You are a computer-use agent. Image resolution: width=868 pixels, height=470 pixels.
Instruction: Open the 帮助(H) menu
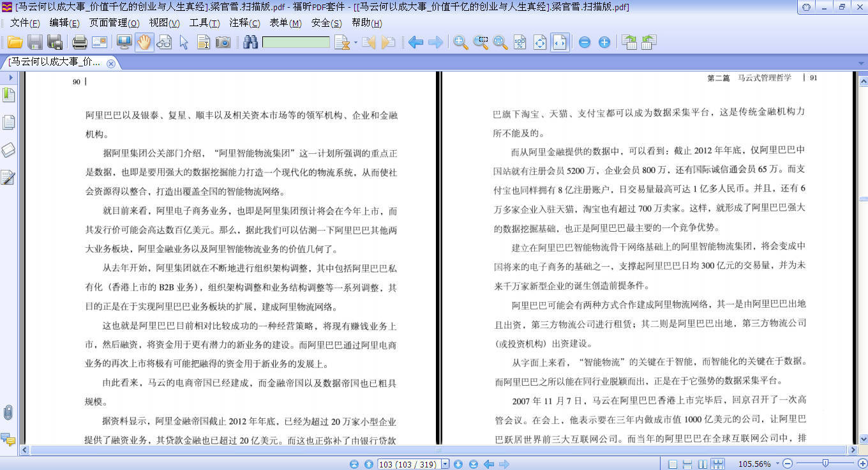366,23
